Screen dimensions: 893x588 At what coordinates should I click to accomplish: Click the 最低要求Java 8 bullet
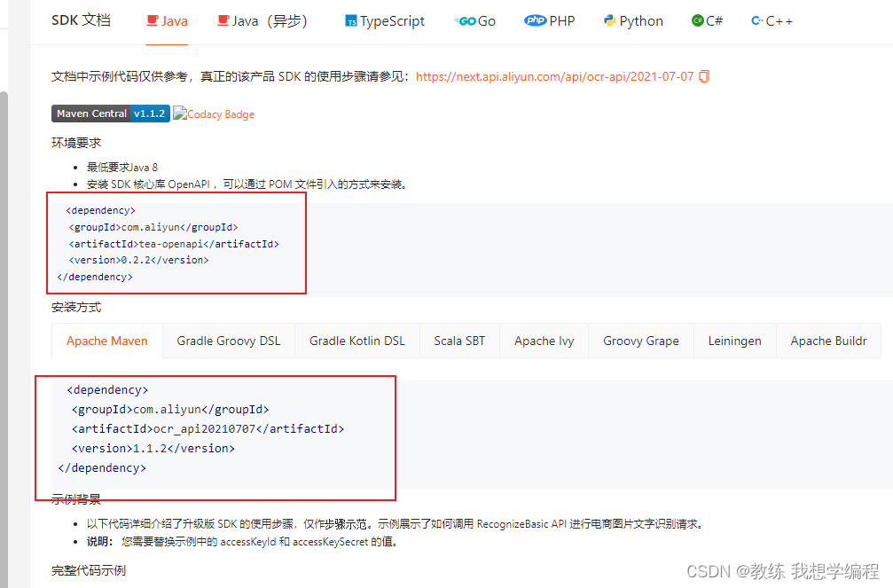coord(121,168)
